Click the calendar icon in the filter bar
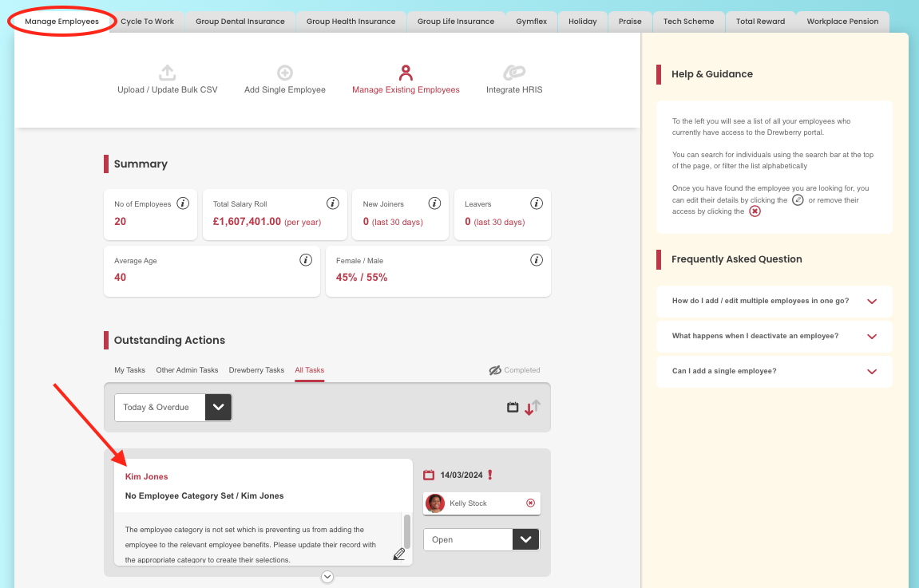 513,408
